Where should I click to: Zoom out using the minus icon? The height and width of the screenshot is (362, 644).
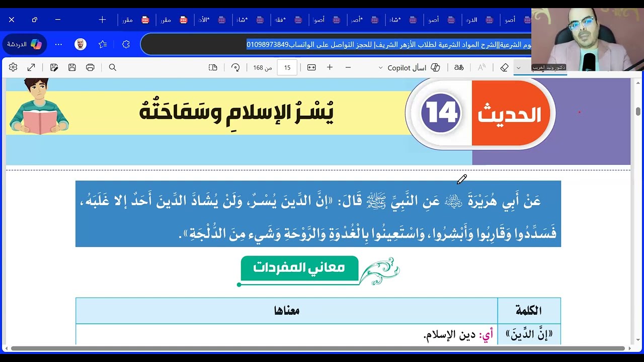tap(348, 67)
